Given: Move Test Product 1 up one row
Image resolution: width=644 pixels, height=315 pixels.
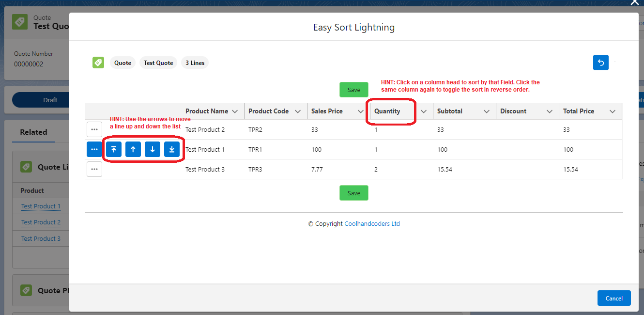Looking at the screenshot, I should click(133, 149).
